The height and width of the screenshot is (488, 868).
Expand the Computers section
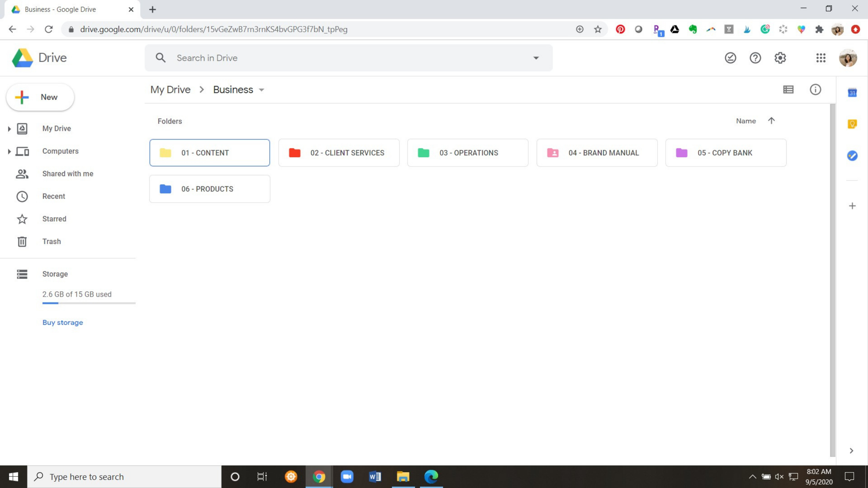9,151
